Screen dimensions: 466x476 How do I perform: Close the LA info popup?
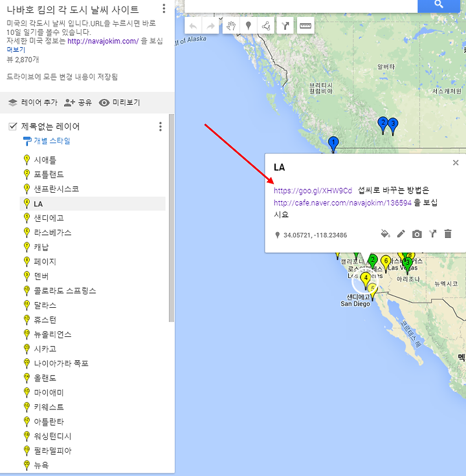click(x=456, y=163)
